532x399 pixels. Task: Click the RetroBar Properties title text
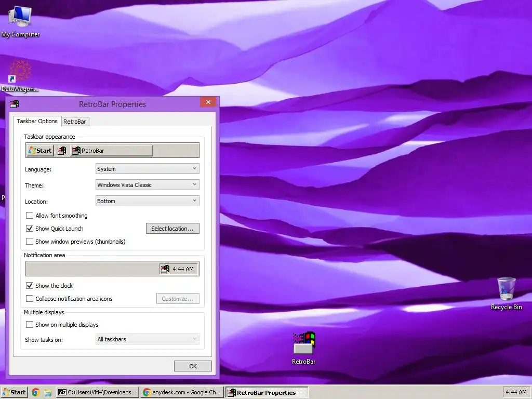coord(112,104)
